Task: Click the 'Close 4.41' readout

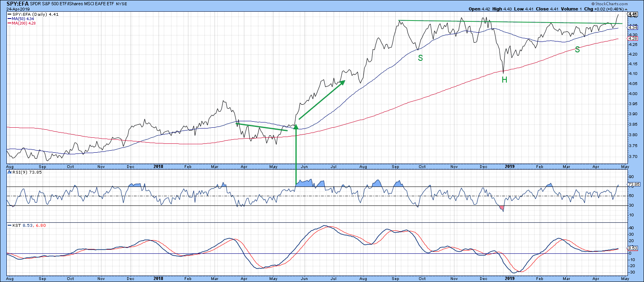Action: click(x=546, y=9)
